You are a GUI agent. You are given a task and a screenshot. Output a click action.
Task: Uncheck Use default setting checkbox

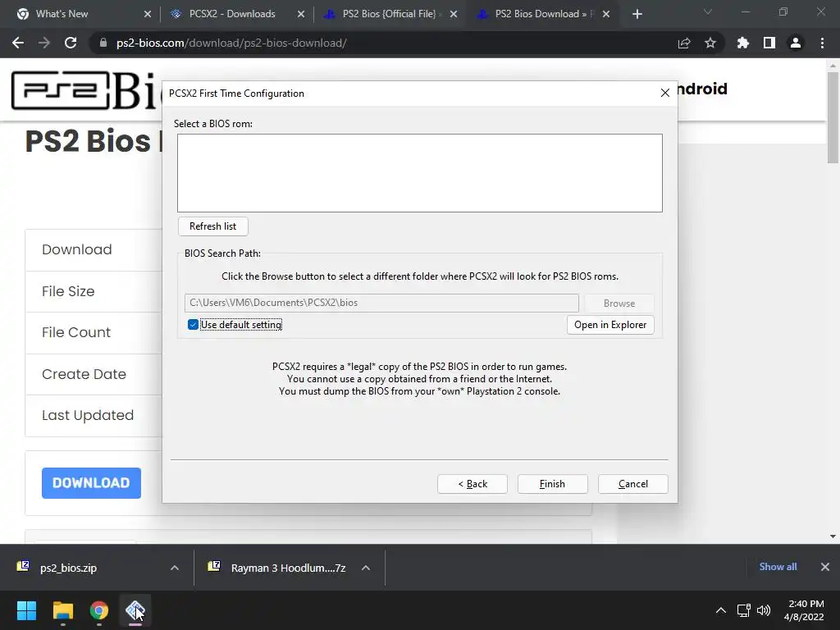tap(193, 325)
